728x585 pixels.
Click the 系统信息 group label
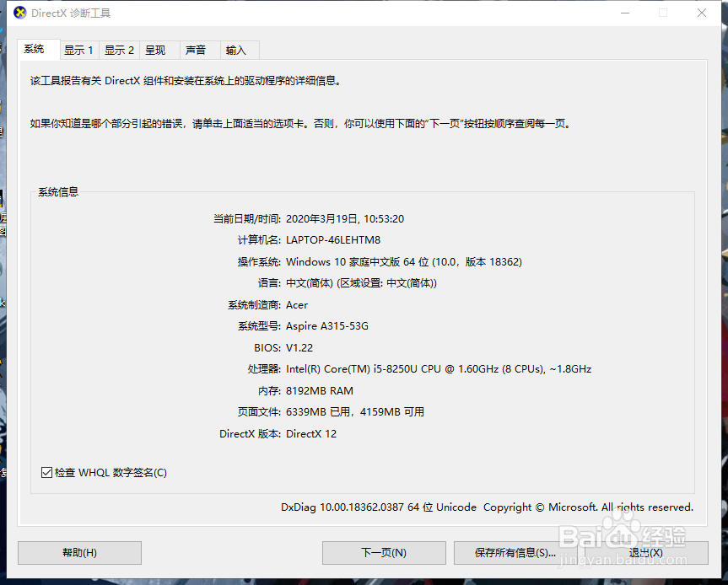[x=58, y=192]
